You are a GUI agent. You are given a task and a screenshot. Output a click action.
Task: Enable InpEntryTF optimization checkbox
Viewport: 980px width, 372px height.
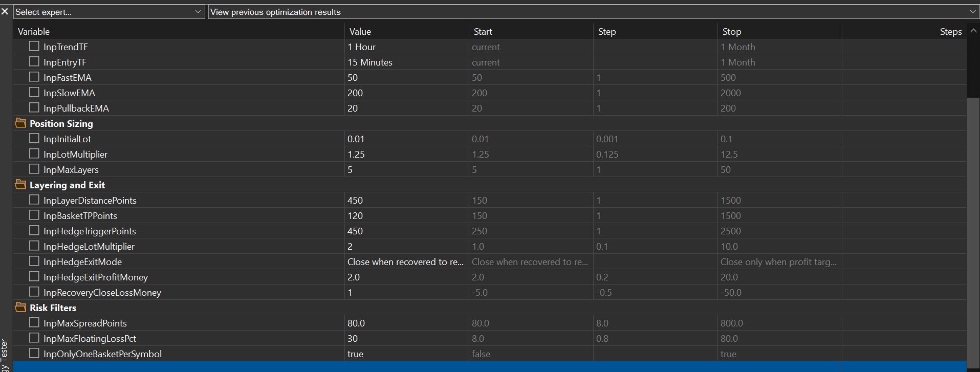pyautogui.click(x=34, y=61)
